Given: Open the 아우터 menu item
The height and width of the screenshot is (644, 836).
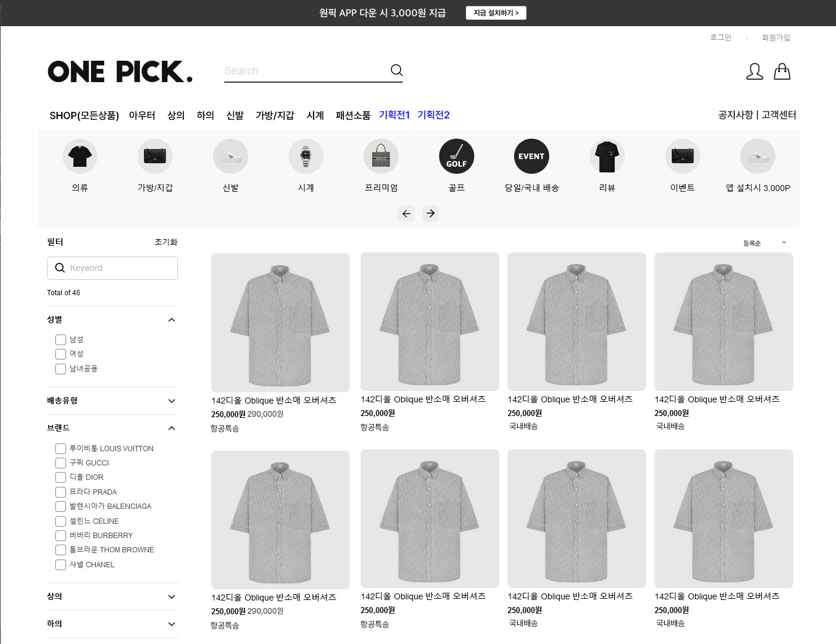Looking at the screenshot, I should pos(142,115).
